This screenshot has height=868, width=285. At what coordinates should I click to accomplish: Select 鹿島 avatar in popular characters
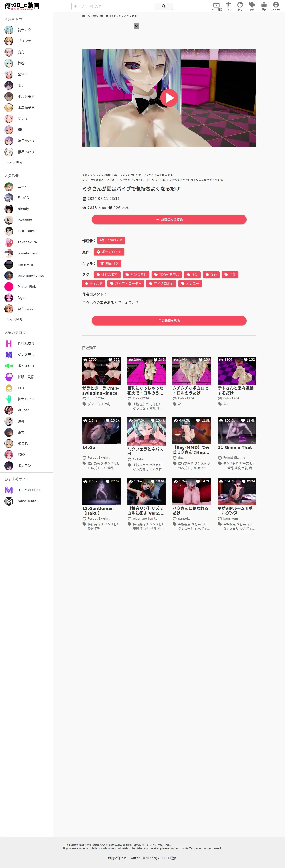9,52
